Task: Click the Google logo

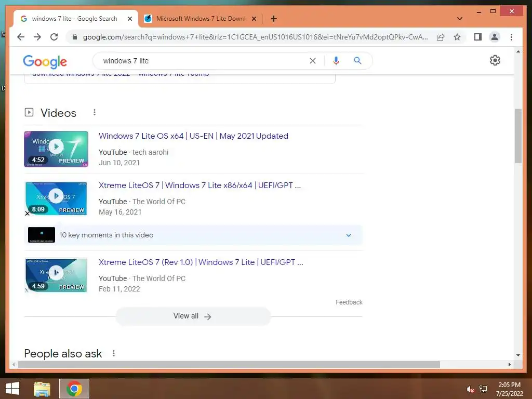Action: coord(45,61)
